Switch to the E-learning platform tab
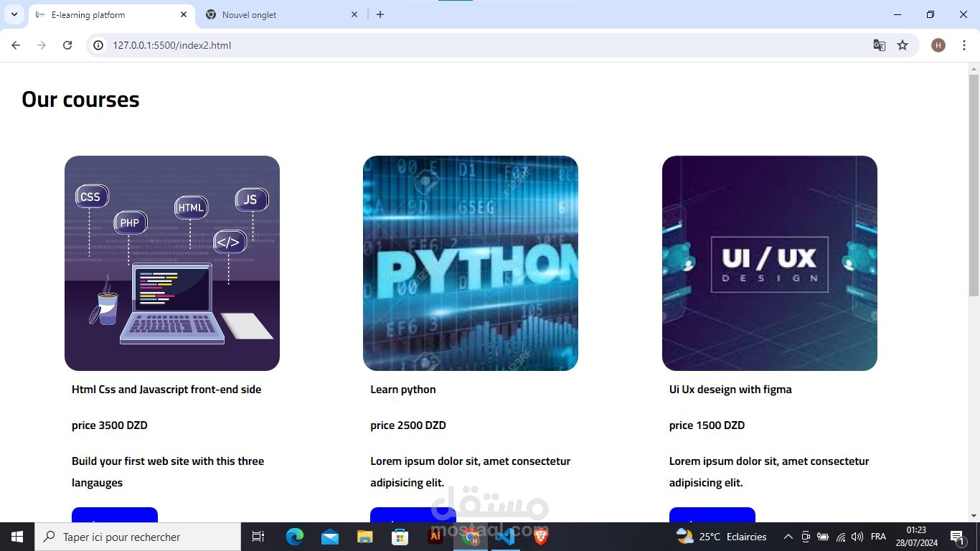This screenshot has width=980, height=551. coord(112,15)
